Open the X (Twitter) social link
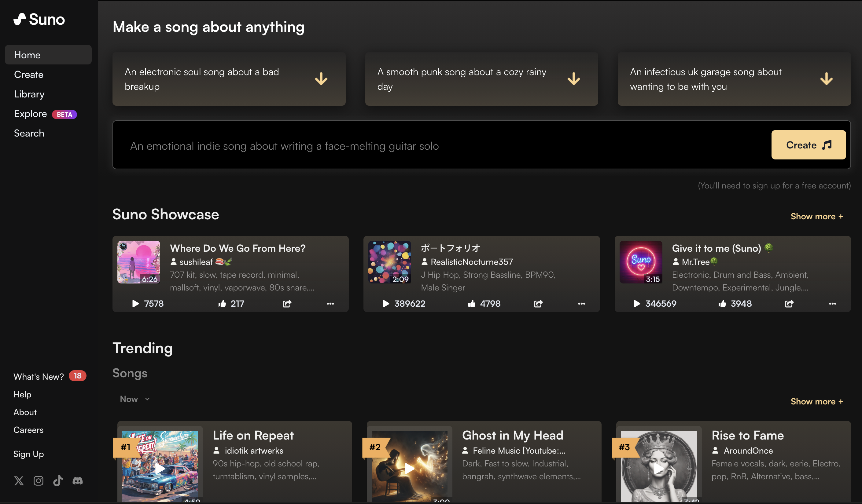Screen dimensions: 862x504 (x=19, y=481)
